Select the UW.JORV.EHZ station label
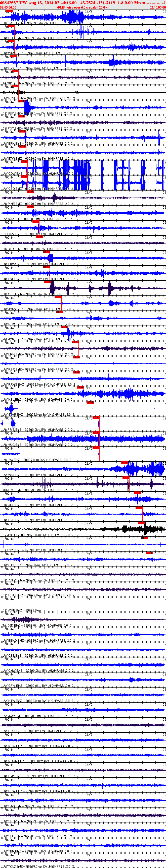Screen dimensions: 166x868 click(38, 309)
